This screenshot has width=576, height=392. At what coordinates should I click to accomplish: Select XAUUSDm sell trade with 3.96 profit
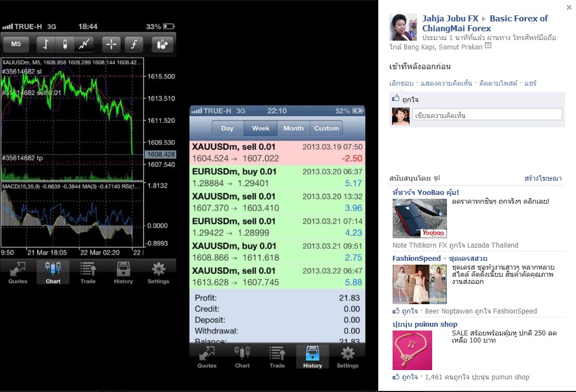277,202
